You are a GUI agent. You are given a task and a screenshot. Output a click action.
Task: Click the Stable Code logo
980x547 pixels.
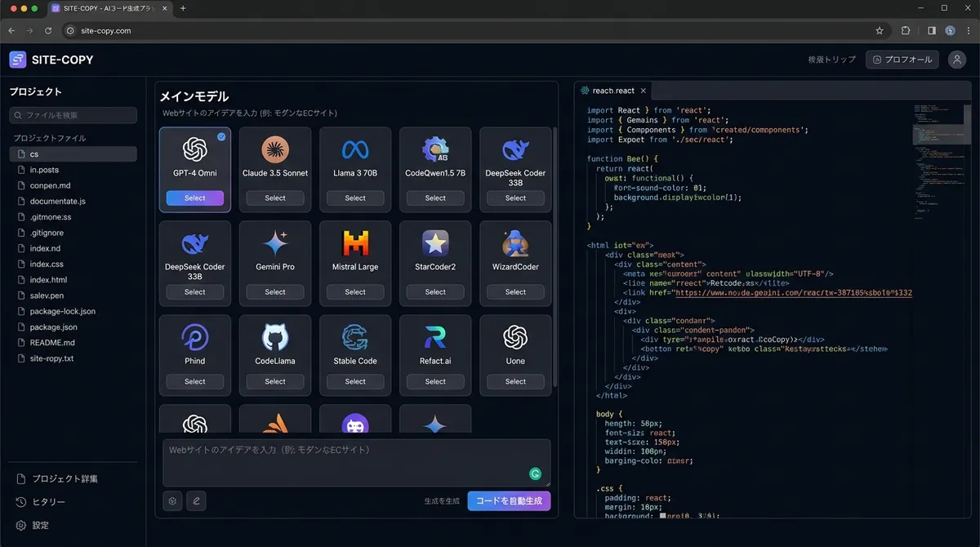coord(355,337)
